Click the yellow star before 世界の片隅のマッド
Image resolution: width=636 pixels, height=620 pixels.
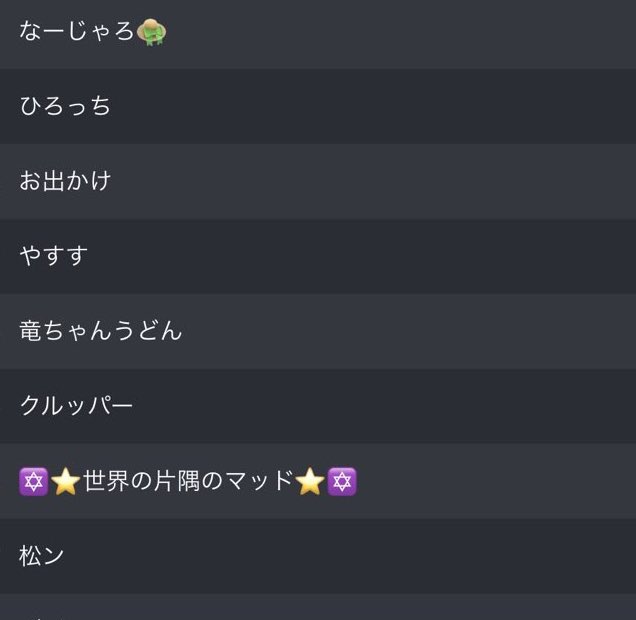(66, 482)
